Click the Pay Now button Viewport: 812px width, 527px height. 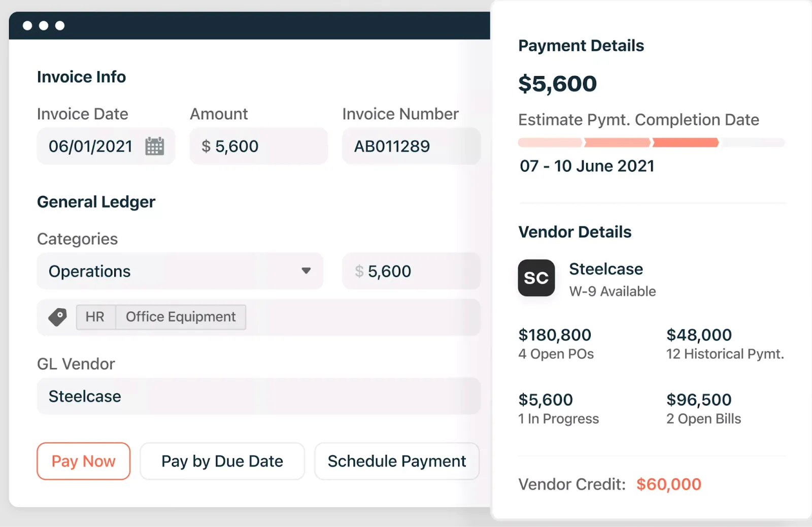(84, 461)
